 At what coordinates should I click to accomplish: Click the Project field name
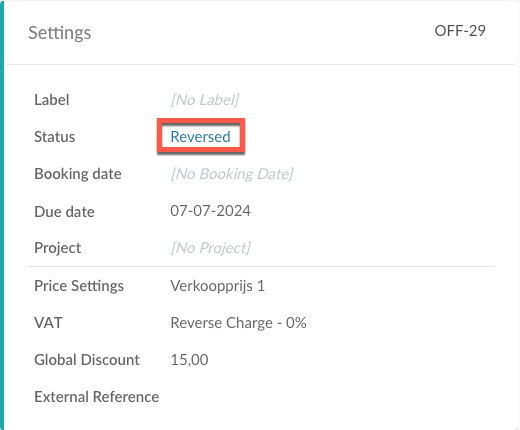[x=58, y=248]
